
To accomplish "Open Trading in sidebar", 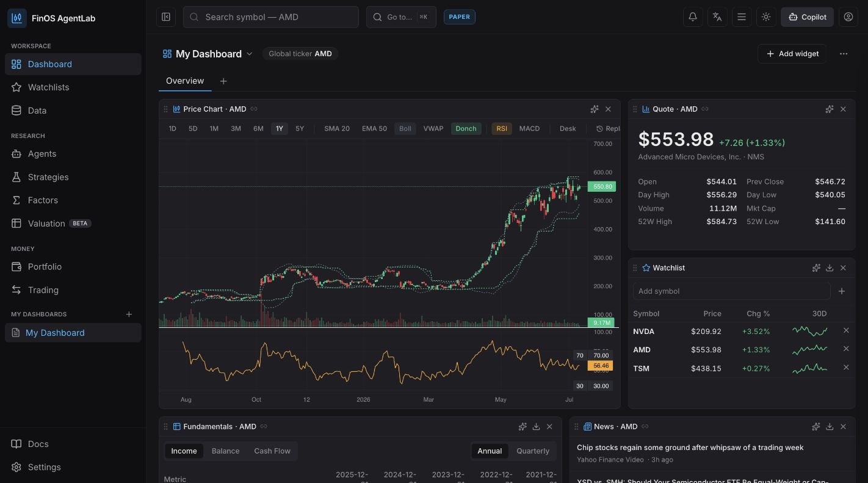I will point(73,290).
